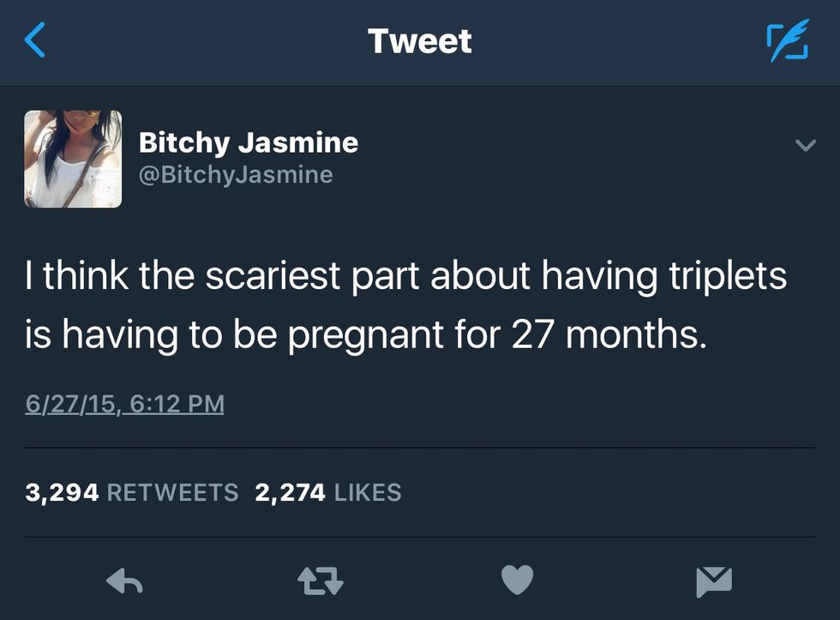Open the RETWEETS label list
Image resolution: width=840 pixels, height=620 pixels.
173,492
